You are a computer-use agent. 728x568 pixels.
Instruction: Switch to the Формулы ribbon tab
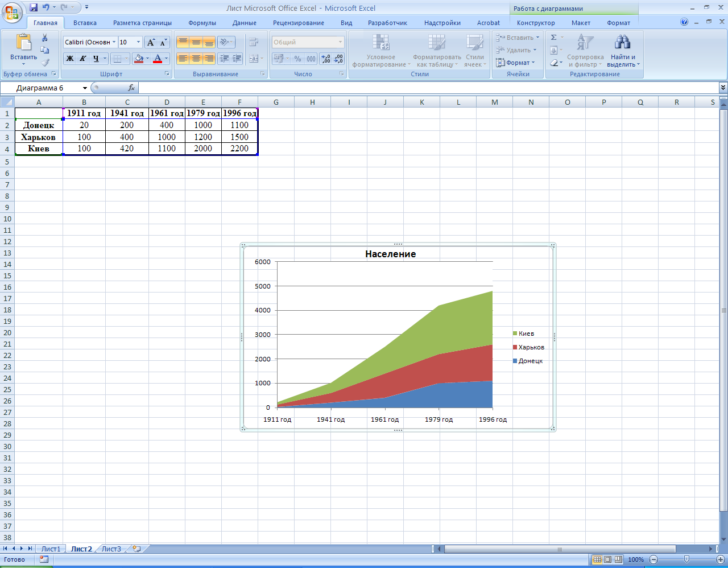[x=202, y=23]
